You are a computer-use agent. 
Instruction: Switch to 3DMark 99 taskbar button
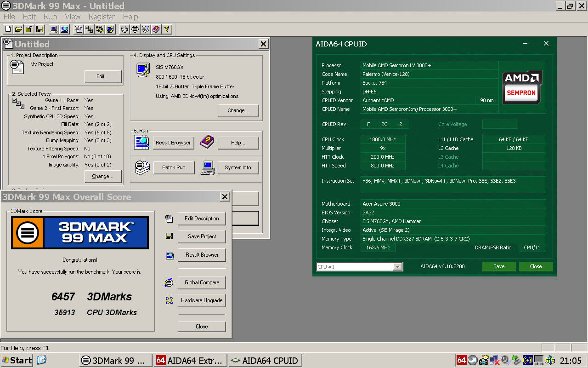tap(116, 361)
